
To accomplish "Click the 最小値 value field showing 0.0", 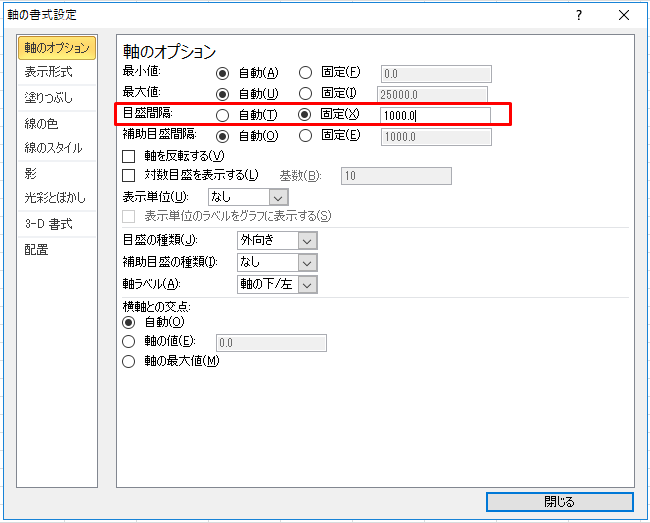I will (436, 74).
